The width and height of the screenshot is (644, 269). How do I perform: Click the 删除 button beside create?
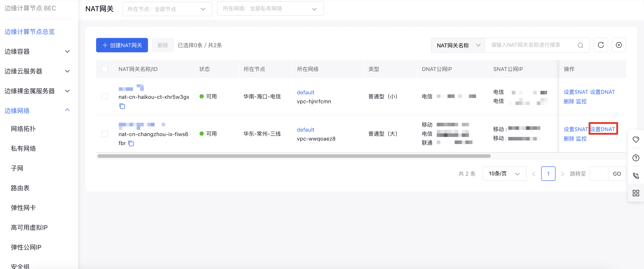(x=163, y=45)
